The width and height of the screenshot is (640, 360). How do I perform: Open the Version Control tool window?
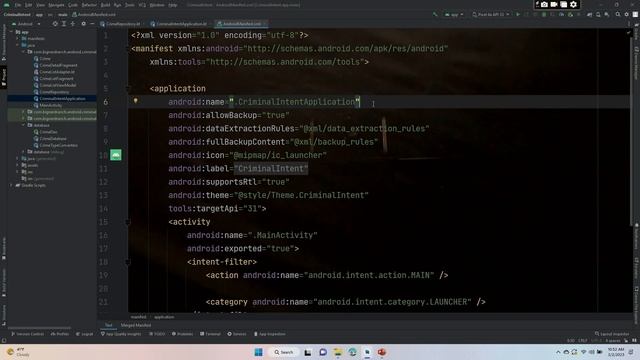[27, 334]
